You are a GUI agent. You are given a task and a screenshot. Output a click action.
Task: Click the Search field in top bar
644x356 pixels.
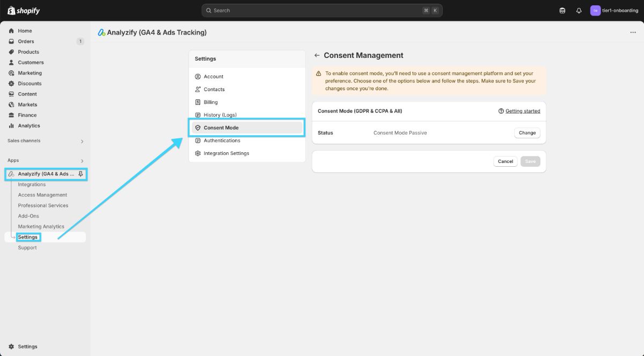(x=322, y=11)
